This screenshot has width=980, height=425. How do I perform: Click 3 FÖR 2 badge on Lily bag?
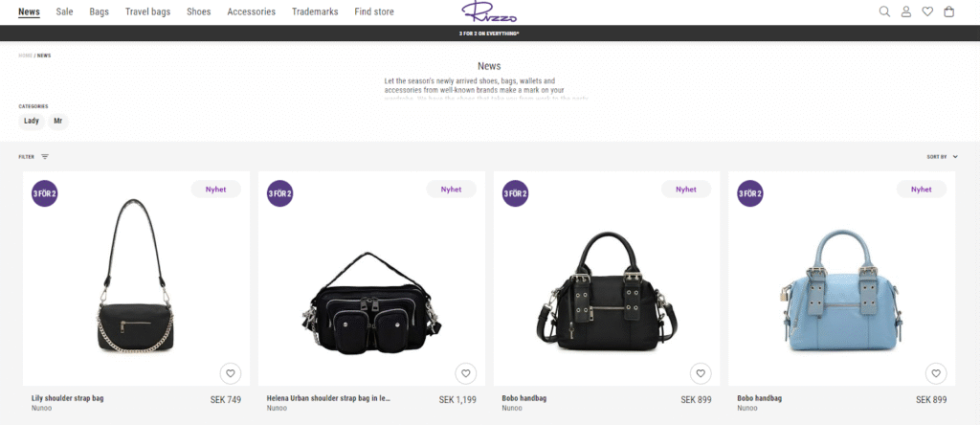click(x=44, y=193)
